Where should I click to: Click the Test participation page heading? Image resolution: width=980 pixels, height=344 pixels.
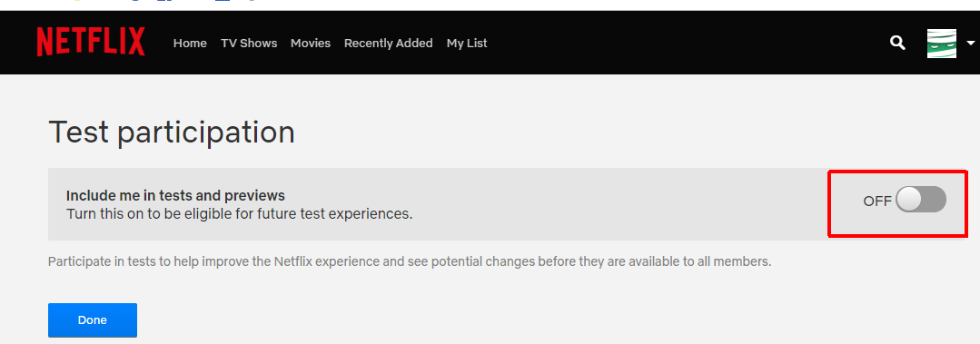pos(172,133)
